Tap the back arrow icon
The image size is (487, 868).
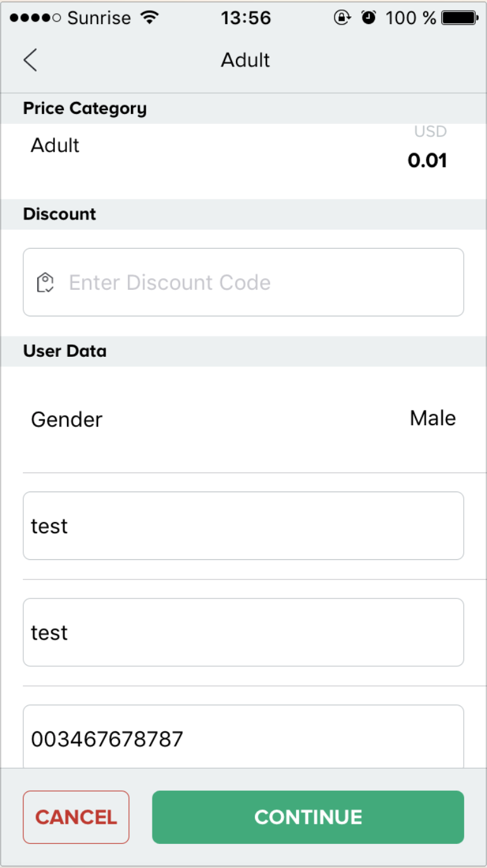pos(30,60)
